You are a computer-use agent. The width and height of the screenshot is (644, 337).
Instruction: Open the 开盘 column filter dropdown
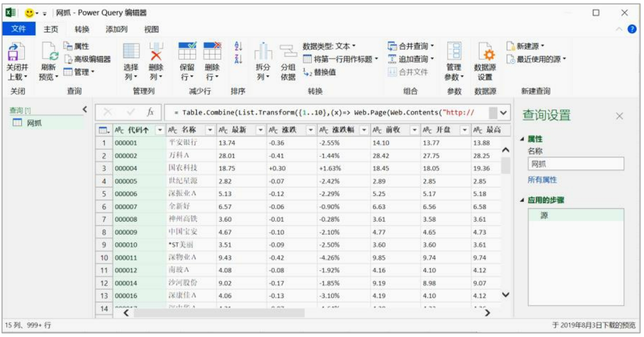[x=465, y=130]
